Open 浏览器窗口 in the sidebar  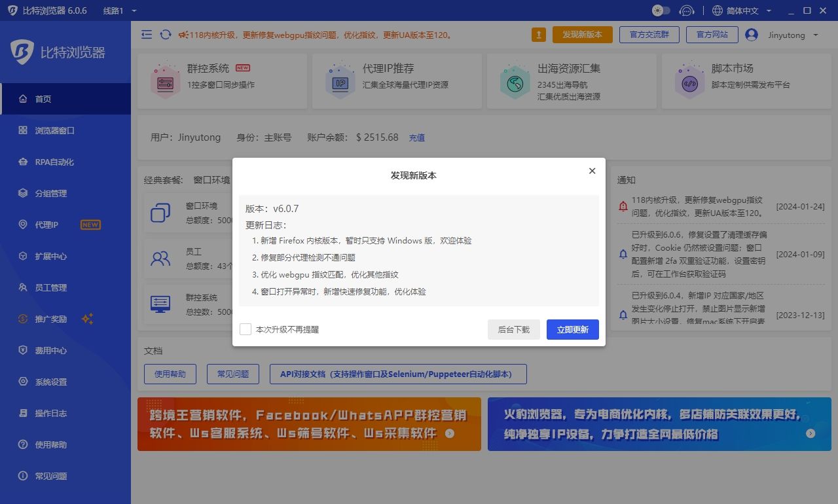point(55,130)
